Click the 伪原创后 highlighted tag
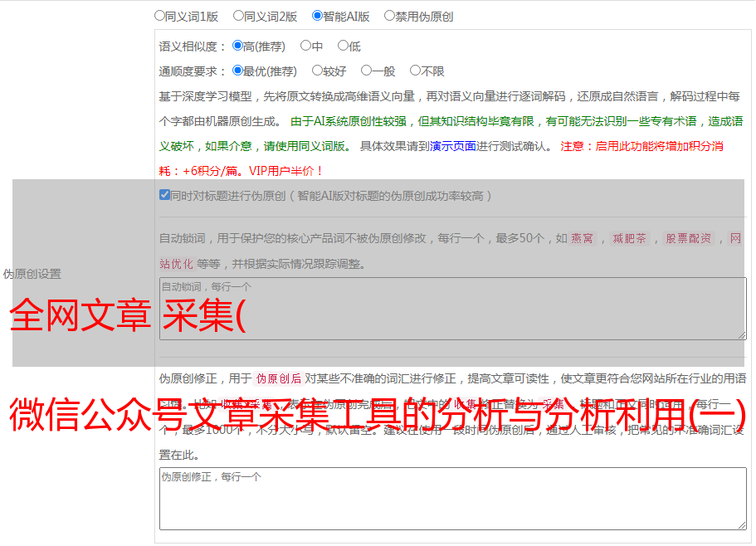Viewport: 756px width, 546px height. pos(279,378)
